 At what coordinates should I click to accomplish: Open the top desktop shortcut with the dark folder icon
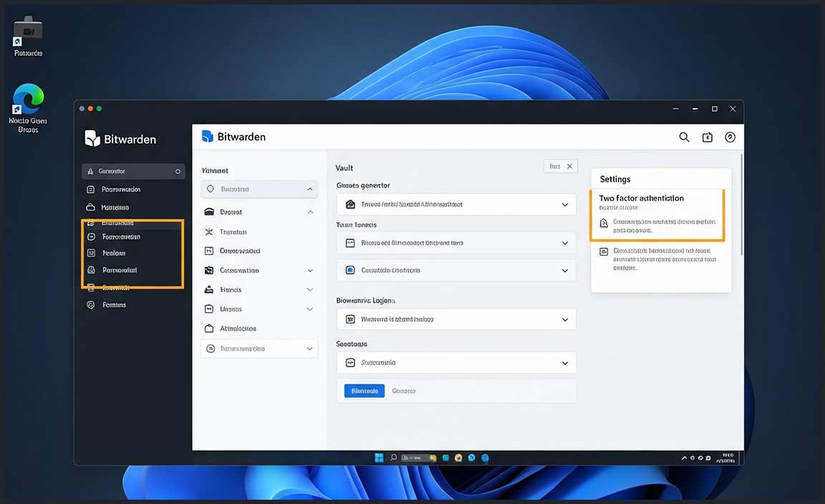[x=28, y=37]
